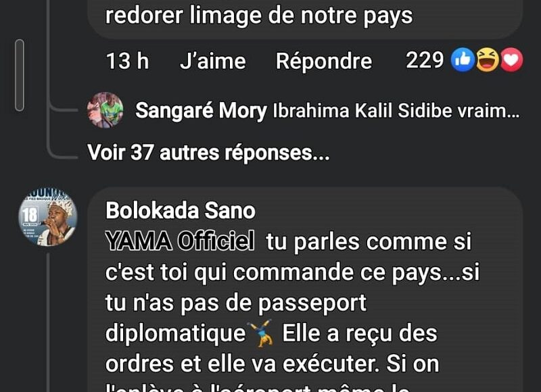Click the cartwheel emoji after diplomatique
The image size is (541, 392).
pos(260,333)
